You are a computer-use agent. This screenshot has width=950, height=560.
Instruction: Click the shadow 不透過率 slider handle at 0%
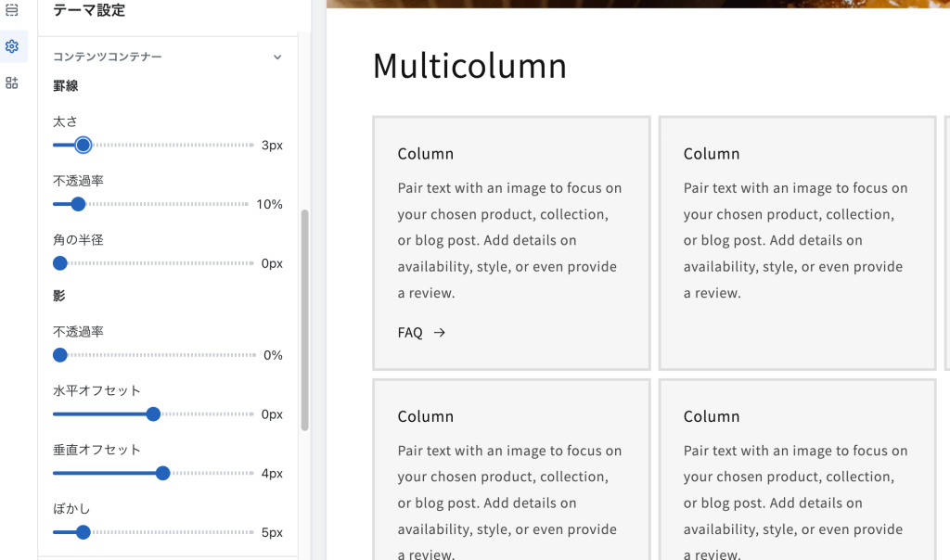(x=60, y=355)
